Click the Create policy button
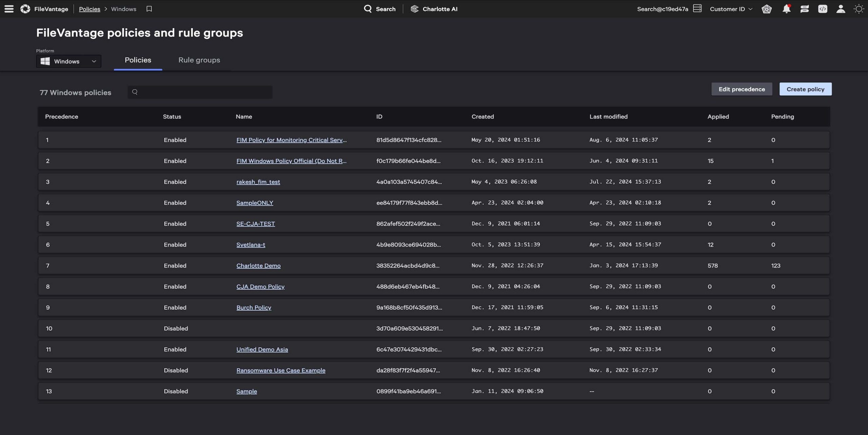The image size is (868, 435). tap(805, 89)
